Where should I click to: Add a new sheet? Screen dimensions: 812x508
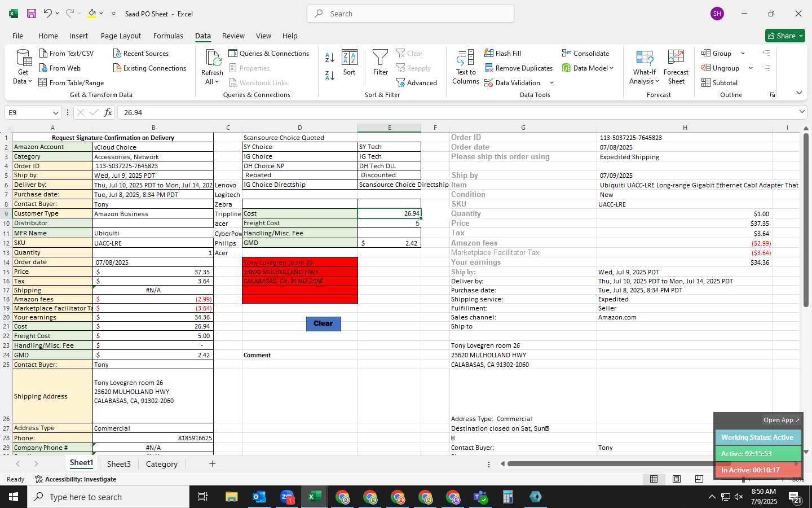tap(212, 463)
